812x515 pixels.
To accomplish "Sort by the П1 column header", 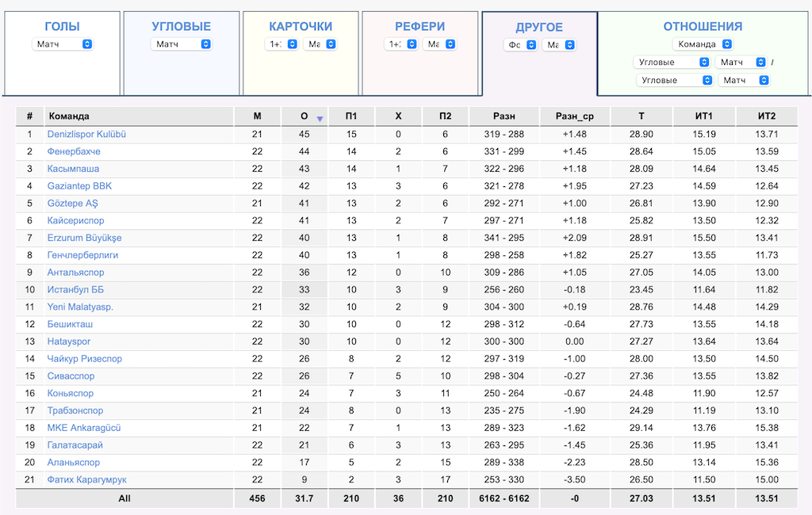I will [x=351, y=116].
